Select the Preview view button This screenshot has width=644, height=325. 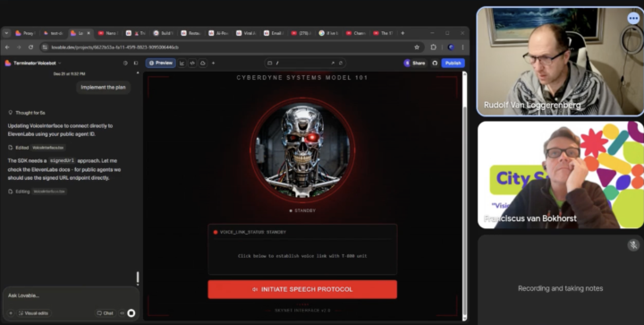[x=161, y=64]
